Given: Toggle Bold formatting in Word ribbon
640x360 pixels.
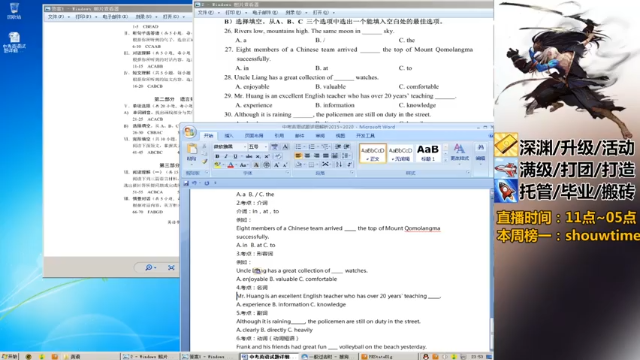Looking at the screenshot, I should 217,156.
